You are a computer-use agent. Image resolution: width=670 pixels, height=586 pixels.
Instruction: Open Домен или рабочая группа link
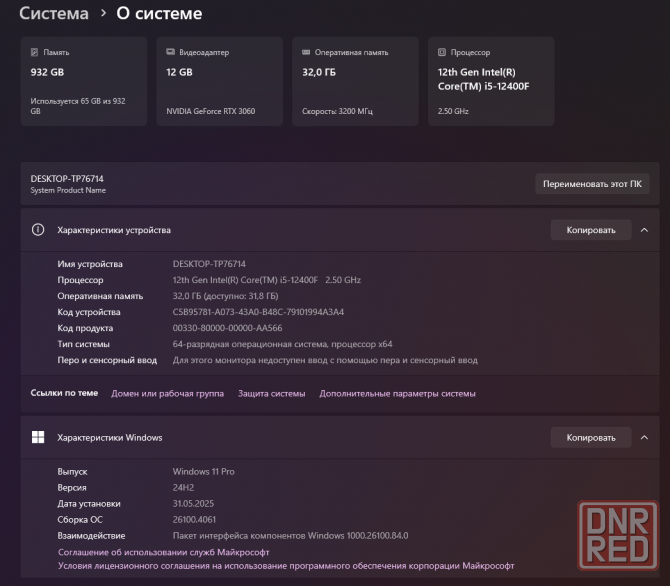(168, 394)
